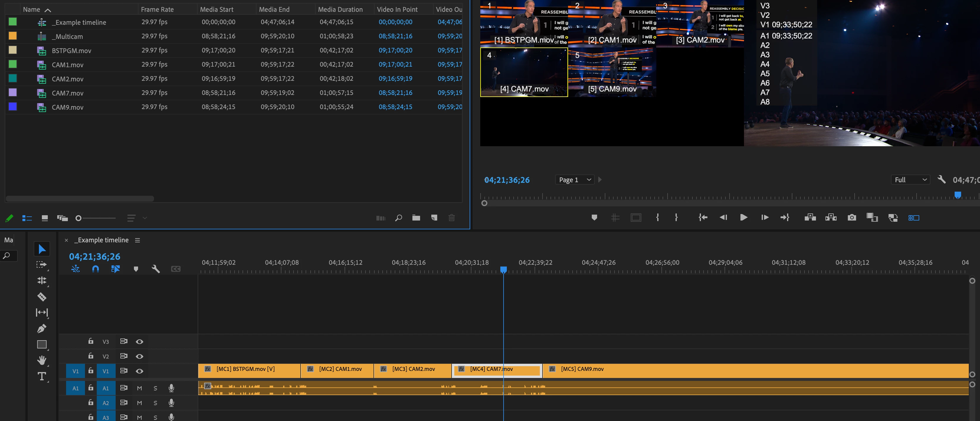This screenshot has height=421, width=980.
Task: Click Add Marker in the program monitor
Action: pos(594,218)
